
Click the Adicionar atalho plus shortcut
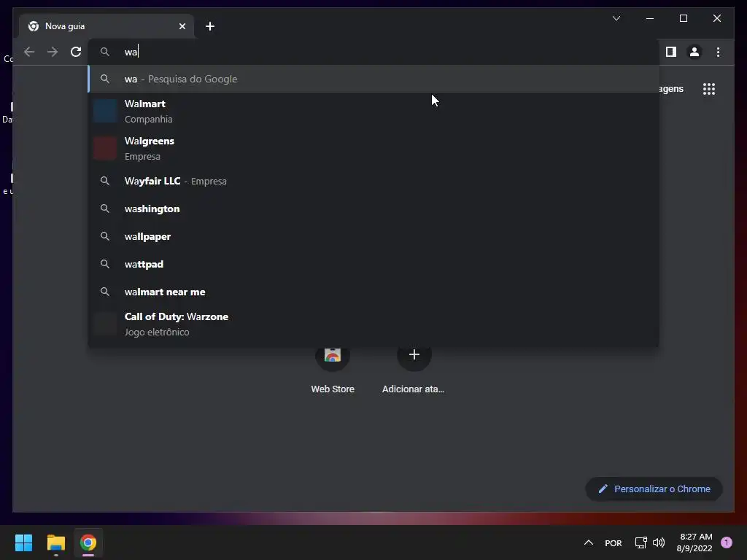tap(414, 370)
